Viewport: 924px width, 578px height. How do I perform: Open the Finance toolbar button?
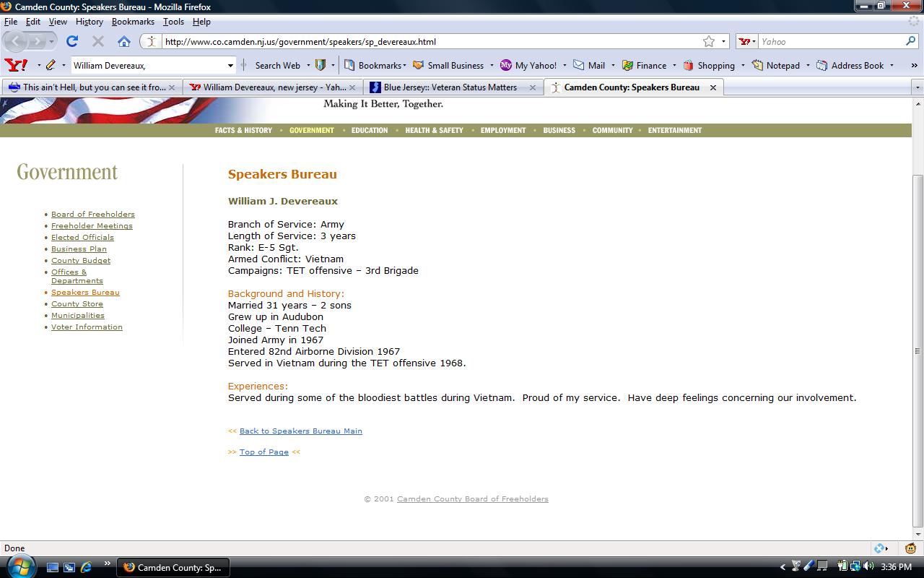tap(644, 65)
